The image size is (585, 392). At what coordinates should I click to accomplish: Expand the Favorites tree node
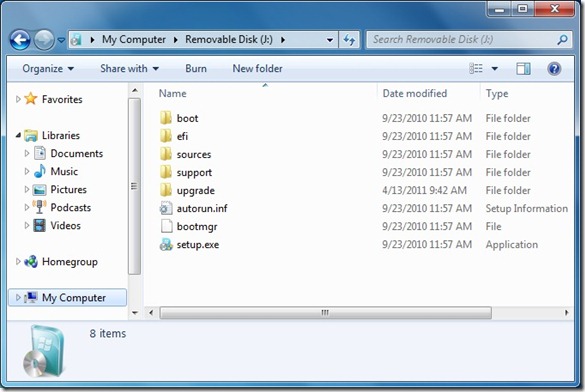coord(18,99)
